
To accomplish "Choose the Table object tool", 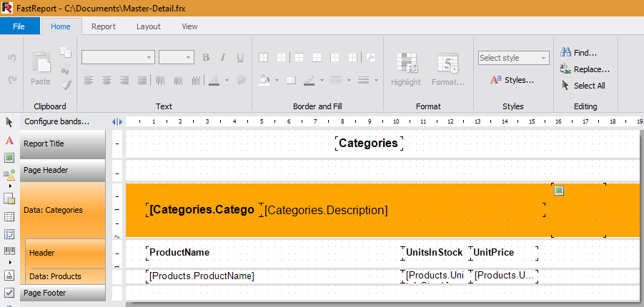I will pos(9,216).
